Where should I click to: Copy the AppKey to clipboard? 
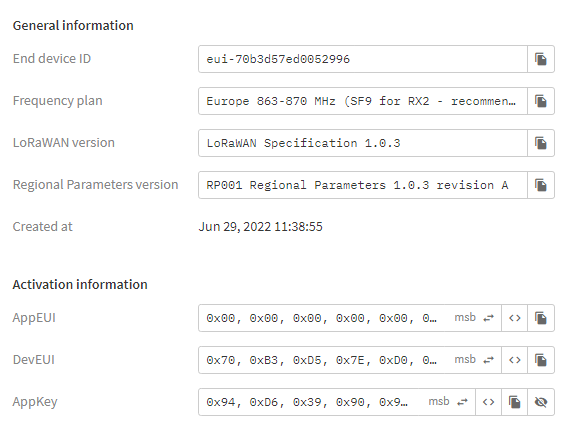click(x=515, y=402)
